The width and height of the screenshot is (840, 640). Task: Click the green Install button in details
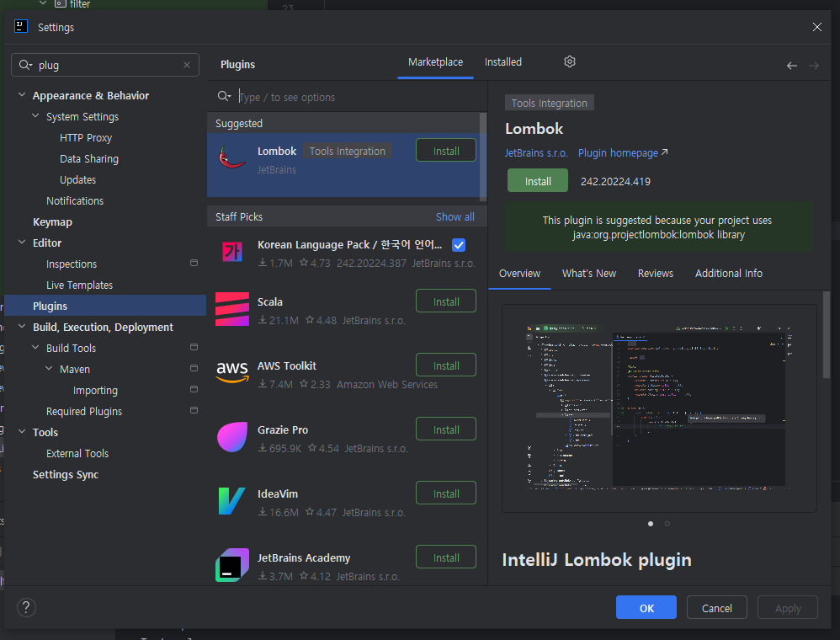coord(537,181)
